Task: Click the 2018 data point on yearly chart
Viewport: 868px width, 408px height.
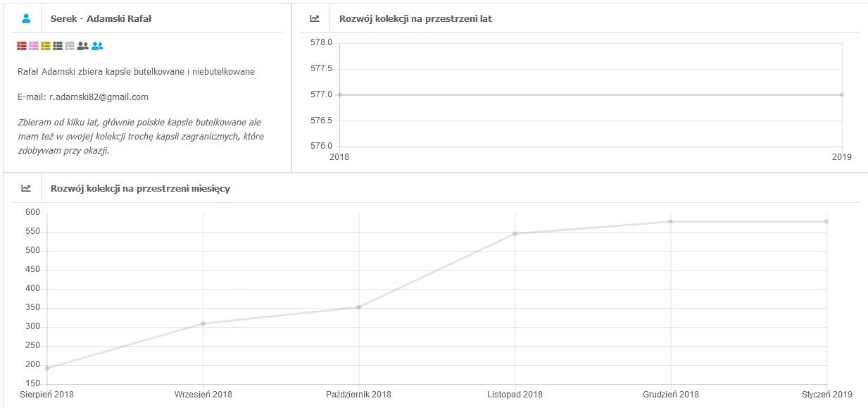Action: (339, 94)
